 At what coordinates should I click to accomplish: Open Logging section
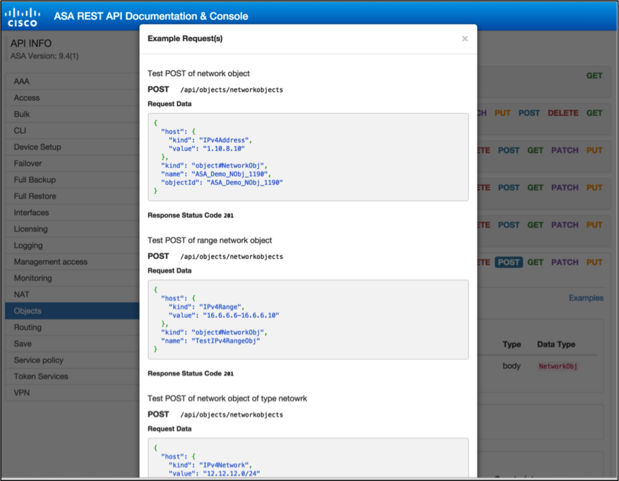point(72,245)
